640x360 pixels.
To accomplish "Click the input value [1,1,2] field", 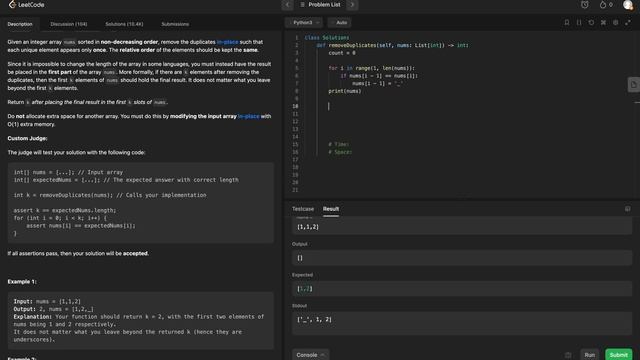I will (x=462, y=227).
